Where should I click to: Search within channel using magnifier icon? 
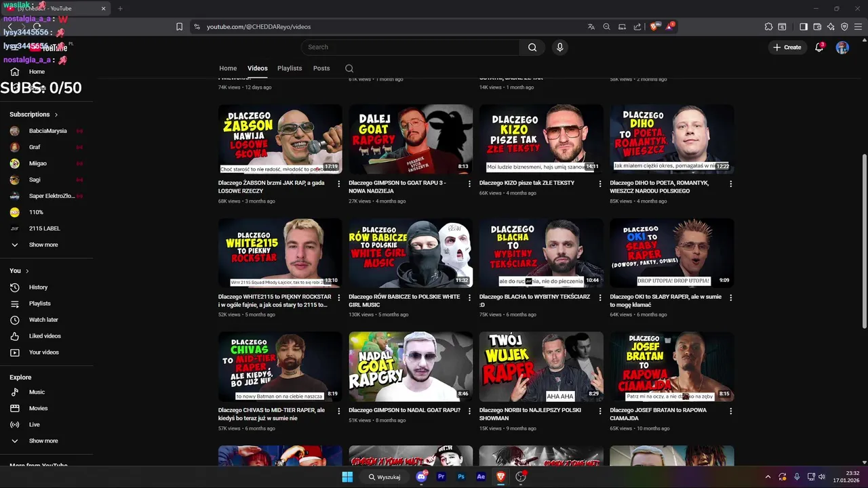(x=349, y=68)
